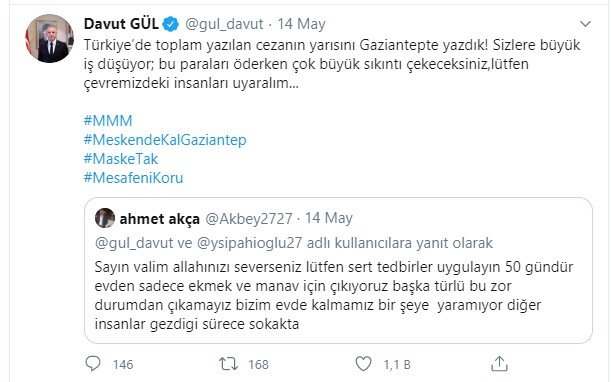Open @ysipahioglu27 mention in quoted tweet

[x=249, y=243]
